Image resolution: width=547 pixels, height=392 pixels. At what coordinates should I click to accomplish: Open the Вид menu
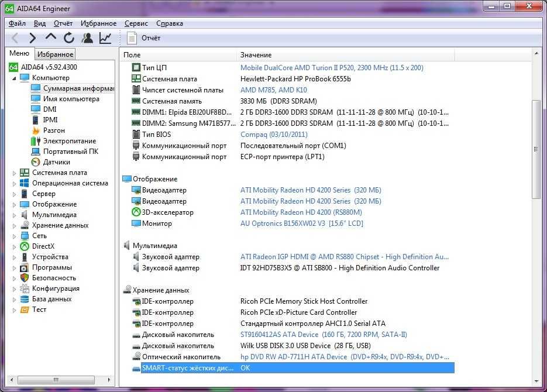tap(39, 23)
